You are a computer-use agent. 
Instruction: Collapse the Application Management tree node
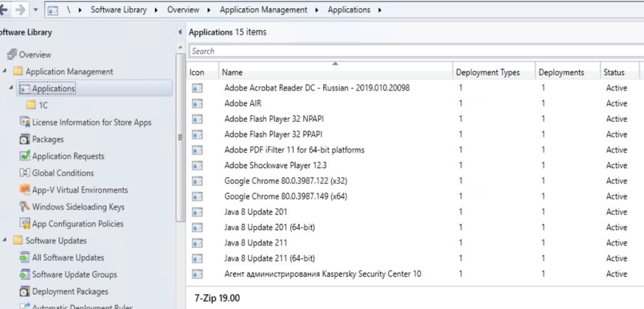pos(4,71)
